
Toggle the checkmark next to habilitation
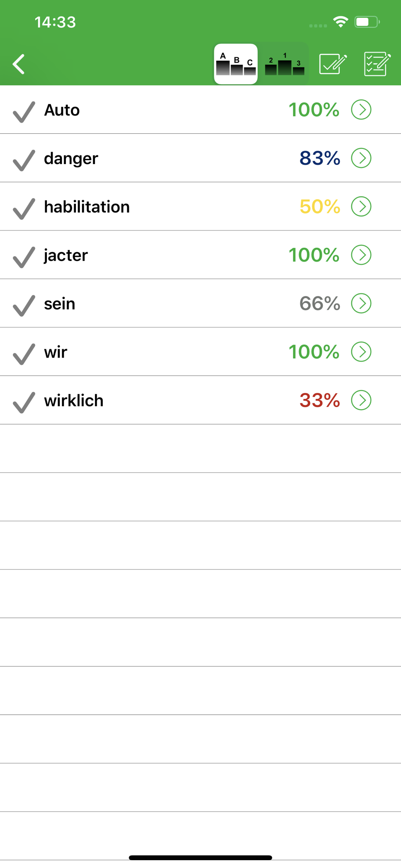24,208
